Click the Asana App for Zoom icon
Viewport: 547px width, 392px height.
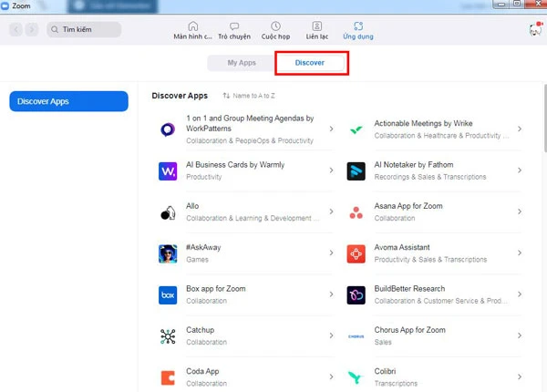pos(356,212)
